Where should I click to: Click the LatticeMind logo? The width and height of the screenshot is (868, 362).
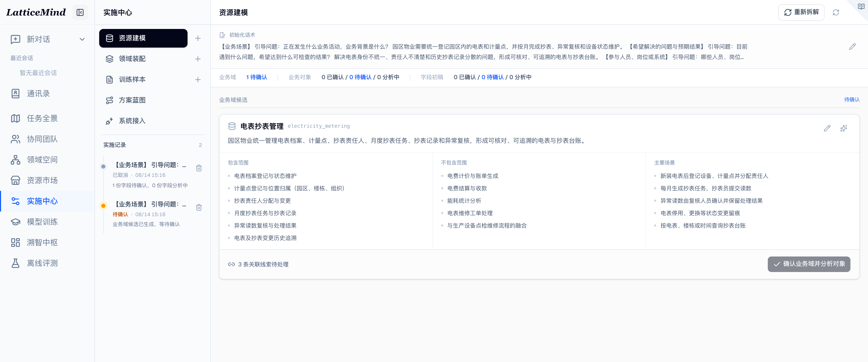(x=36, y=12)
